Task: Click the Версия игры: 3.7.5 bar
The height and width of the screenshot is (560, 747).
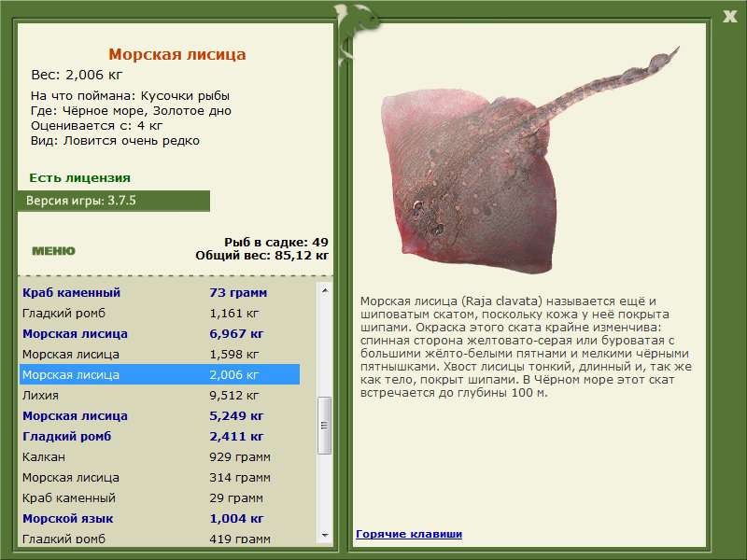Action: click(113, 201)
